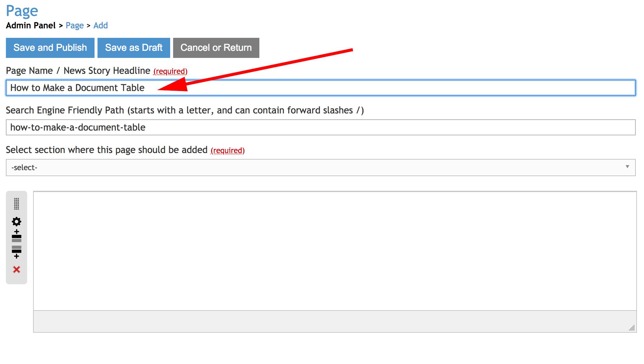
Task: Click the (required) indicator for section selection
Action: 227,150
